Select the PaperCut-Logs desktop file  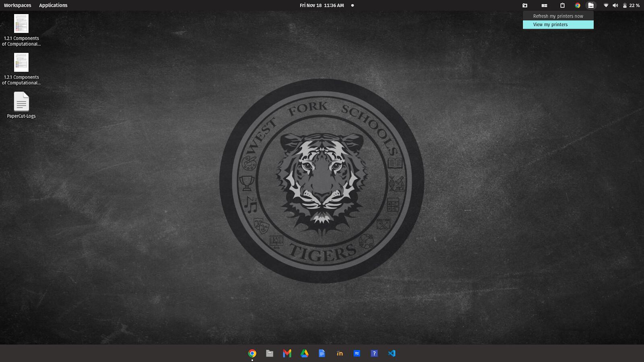[x=21, y=105]
